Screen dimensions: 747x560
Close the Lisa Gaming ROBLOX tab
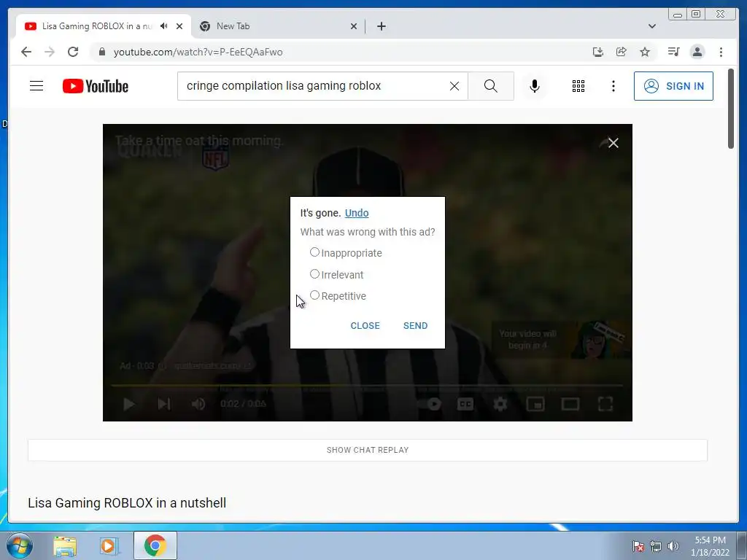pyautogui.click(x=179, y=26)
